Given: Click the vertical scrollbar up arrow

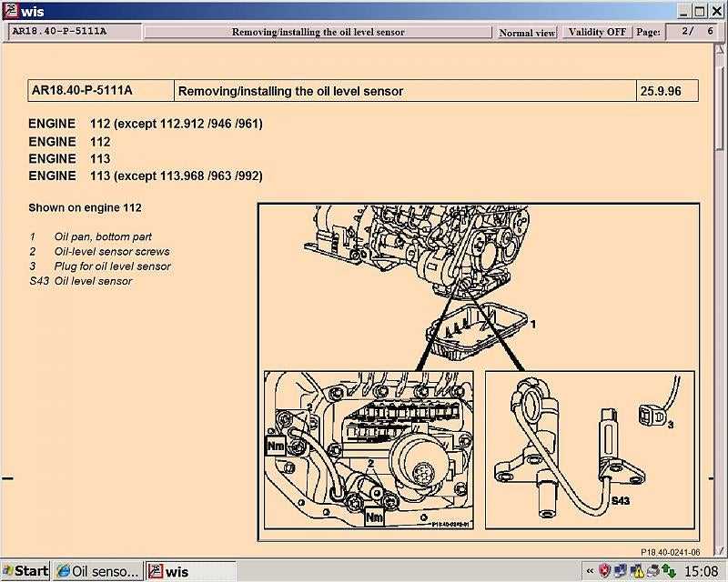Looking at the screenshot, I should (x=720, y=49).
